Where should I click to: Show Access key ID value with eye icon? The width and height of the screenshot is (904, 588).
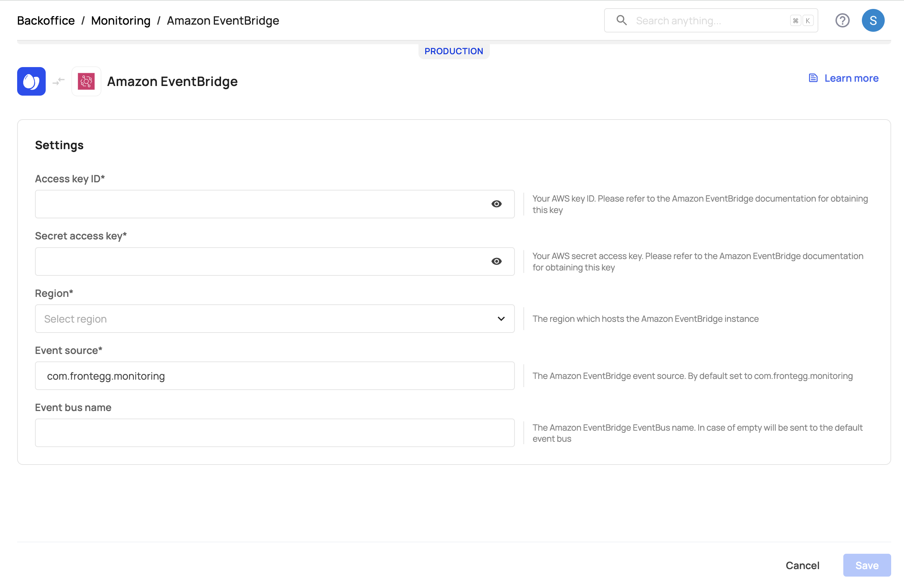tap(496, 204)
